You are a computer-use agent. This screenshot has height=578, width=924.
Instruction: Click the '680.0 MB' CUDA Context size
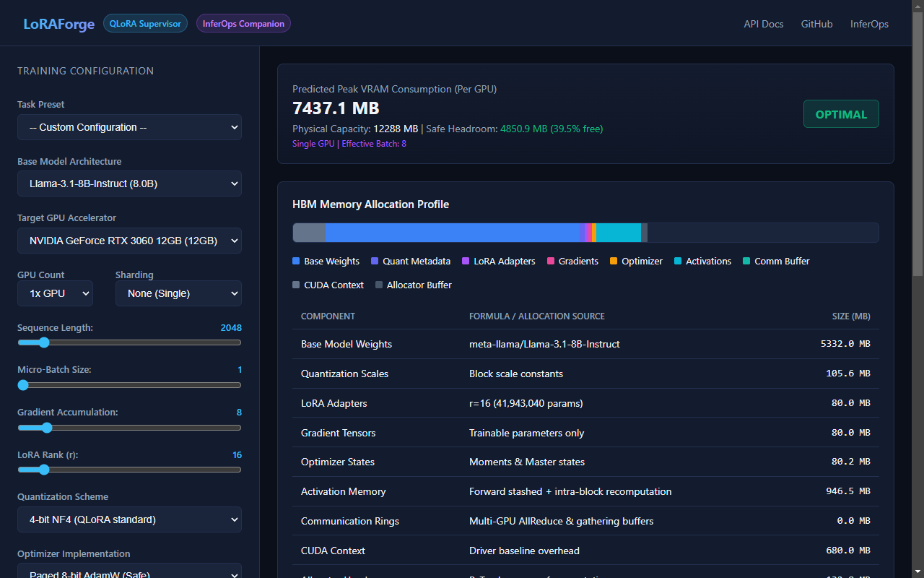tap(848, 551)
